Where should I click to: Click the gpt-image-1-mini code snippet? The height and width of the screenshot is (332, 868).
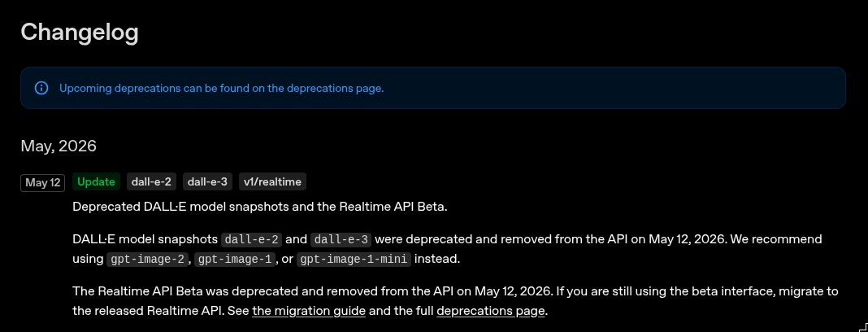tap(354, 259)
